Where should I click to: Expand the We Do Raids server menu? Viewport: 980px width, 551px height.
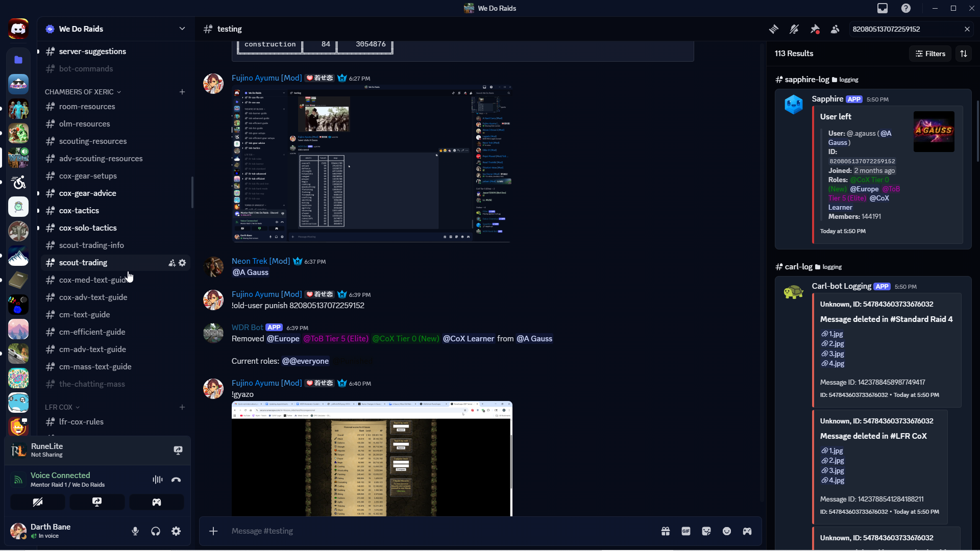(182, 29)
